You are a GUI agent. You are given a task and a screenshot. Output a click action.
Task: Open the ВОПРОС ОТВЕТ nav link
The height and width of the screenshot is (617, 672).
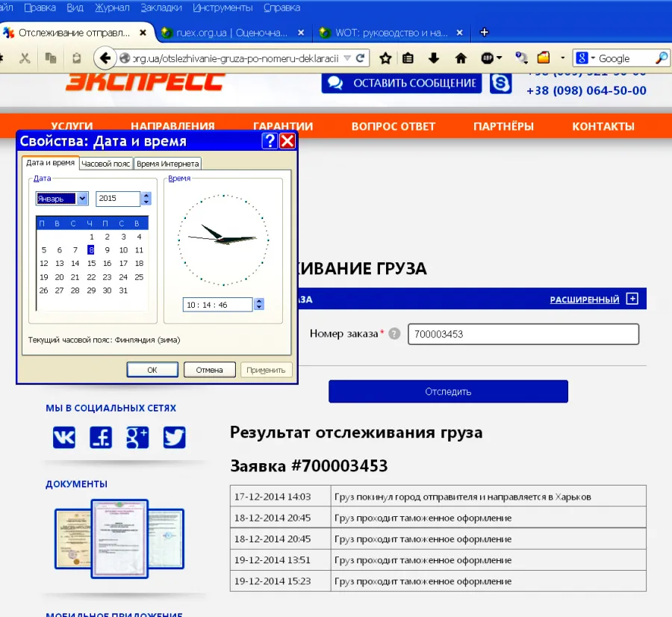(x=393, y=126)
